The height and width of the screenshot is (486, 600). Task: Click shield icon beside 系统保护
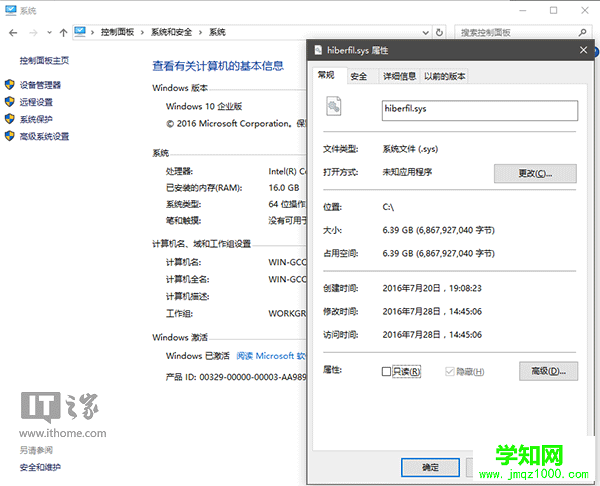pos(10,119)
